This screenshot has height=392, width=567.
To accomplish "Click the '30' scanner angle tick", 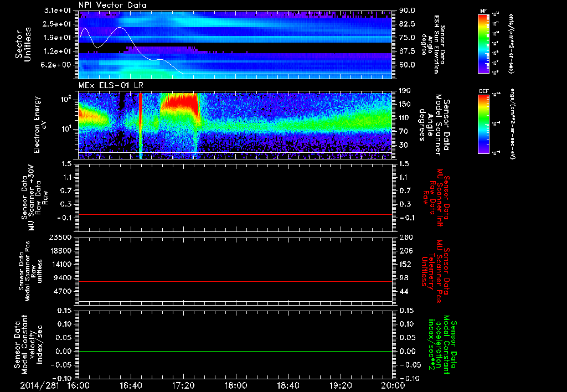I will pos(403,146).
